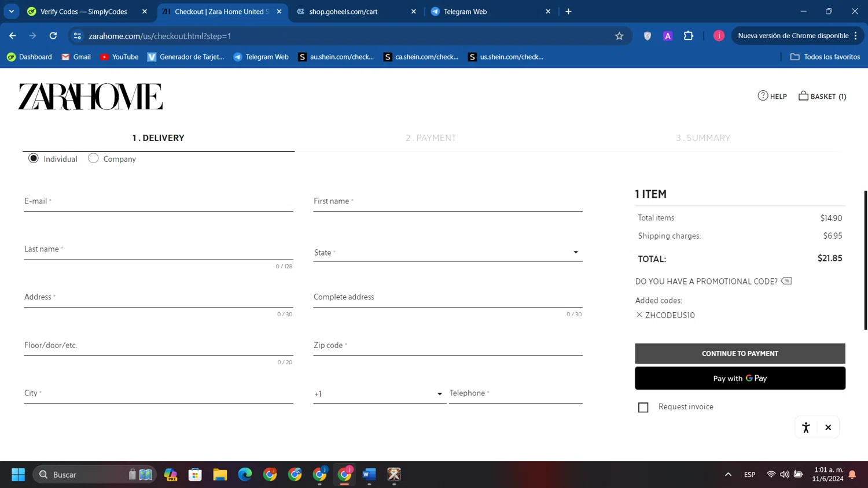Go to the 3. SUMMARY step
The height and width of the screenshot is (488, 868).
point(703,138)
